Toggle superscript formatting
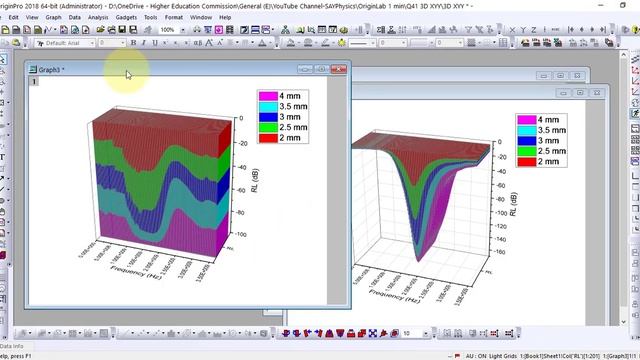Viewport: 640px width, 360px height. (x=165, y=43)
